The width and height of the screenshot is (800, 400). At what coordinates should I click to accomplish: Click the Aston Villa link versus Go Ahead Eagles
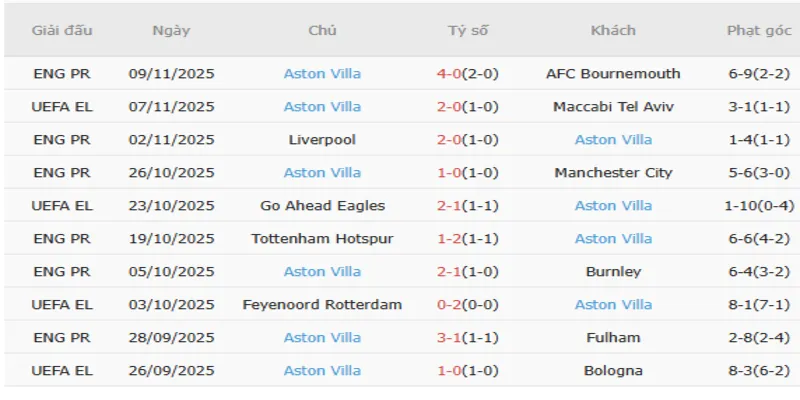click(x=613, y=206)
